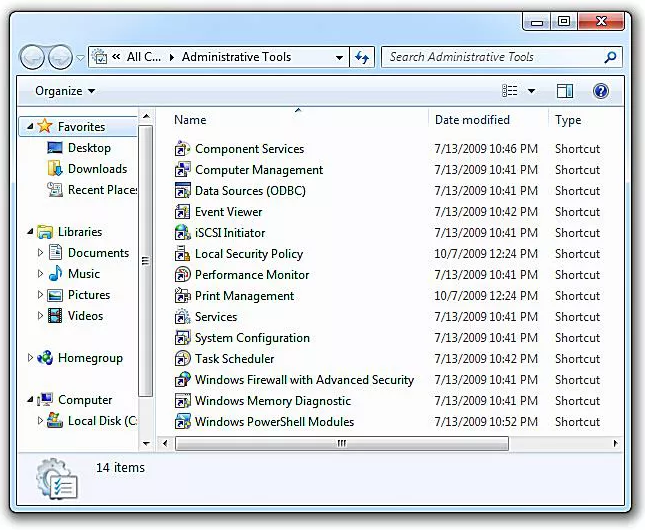Open the Component Services shortcut icon
Viewport: 645px width, 530px height.
[182, 149]
